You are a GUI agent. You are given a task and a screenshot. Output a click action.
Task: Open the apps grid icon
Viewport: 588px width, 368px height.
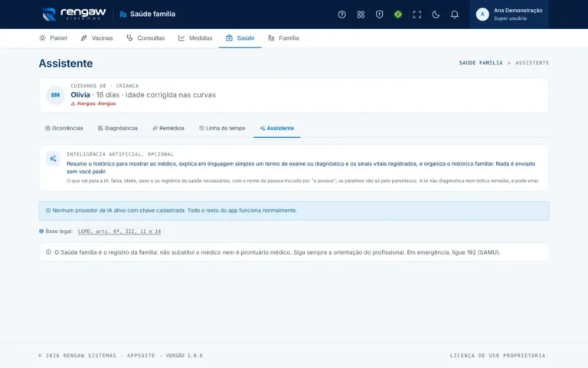click(361, 15)
